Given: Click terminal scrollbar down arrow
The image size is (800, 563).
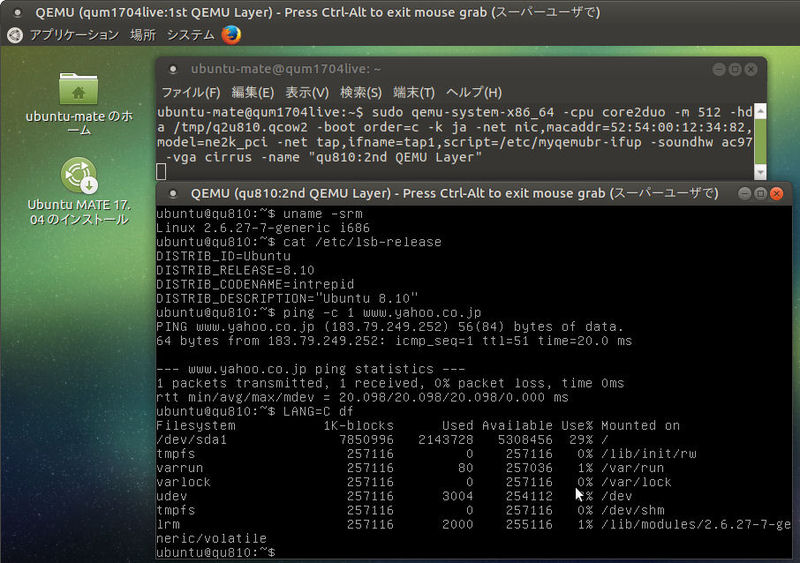Looking at the screenshot, I should pos(760,172).
